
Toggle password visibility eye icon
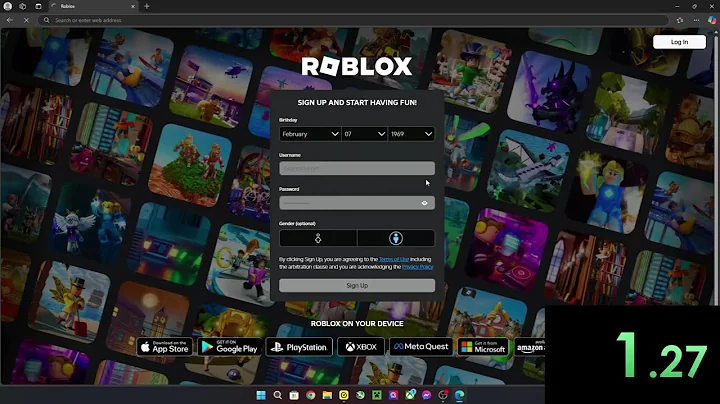[425, 203]
